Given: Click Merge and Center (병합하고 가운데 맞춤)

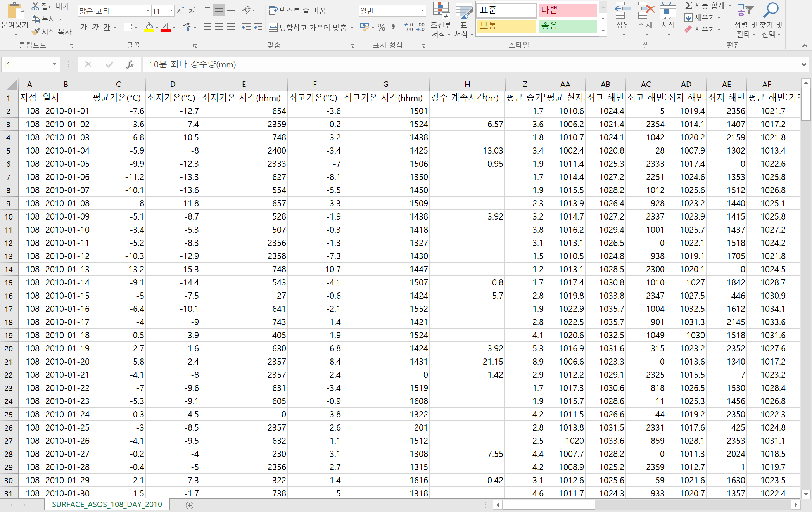Looking at the screenshot, I should tap(308, 28).
